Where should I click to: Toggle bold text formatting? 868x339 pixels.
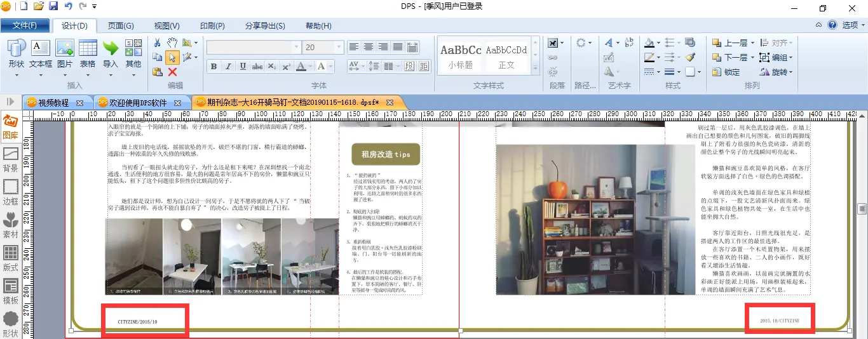pyautogui.click(x=214, y=67)
